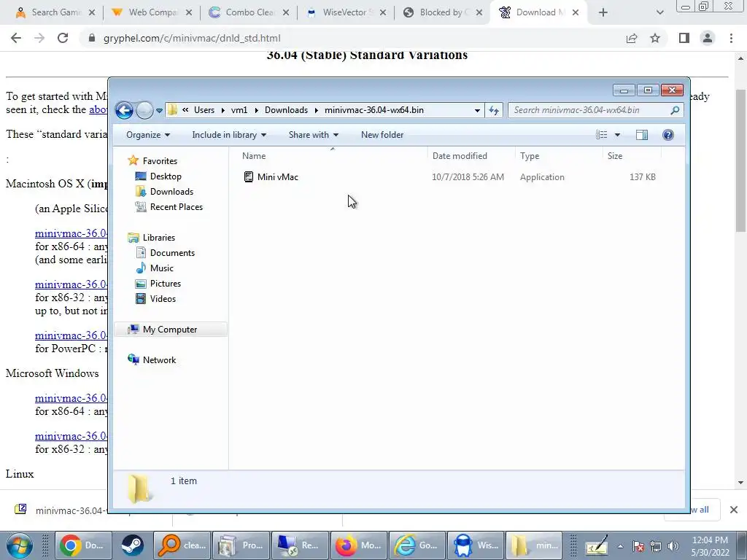Close the Chrome downloads bar
Screen dimensions: 747x560
click(x=734, y=510)
